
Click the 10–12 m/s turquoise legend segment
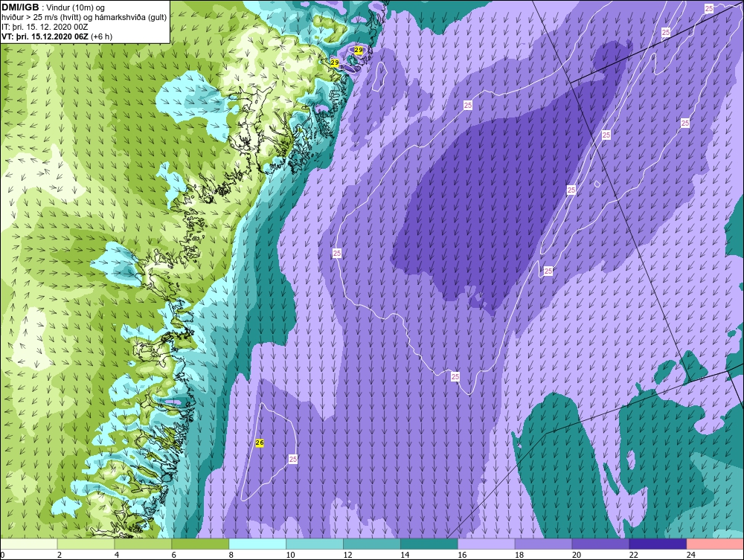click(315, 544)
